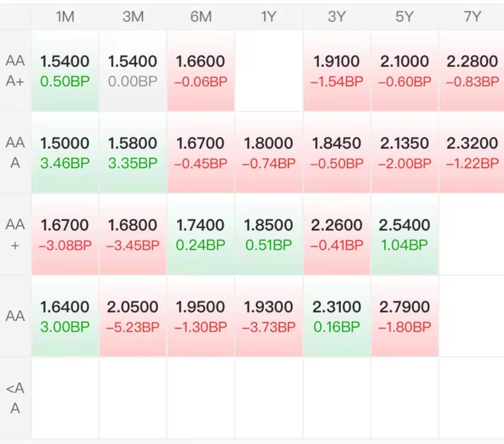Click the 6M tenor header

[x=200, y=17]
